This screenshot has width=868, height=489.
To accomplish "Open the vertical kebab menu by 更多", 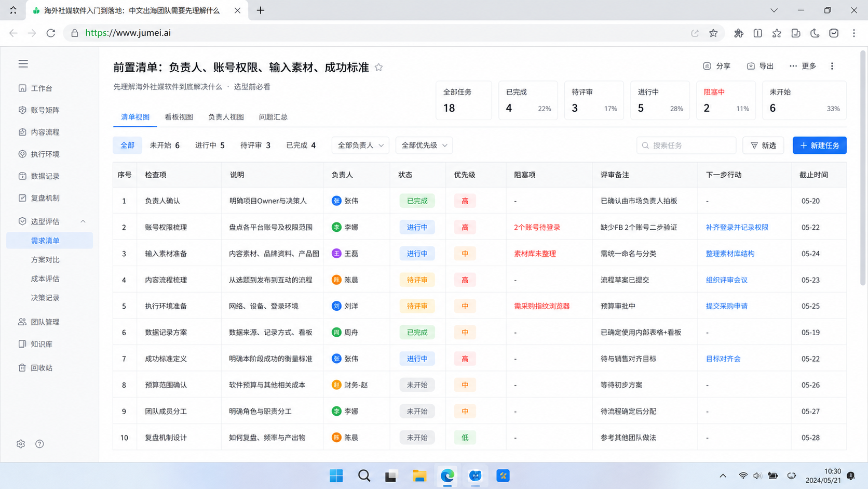I will (x=832, y=66).
